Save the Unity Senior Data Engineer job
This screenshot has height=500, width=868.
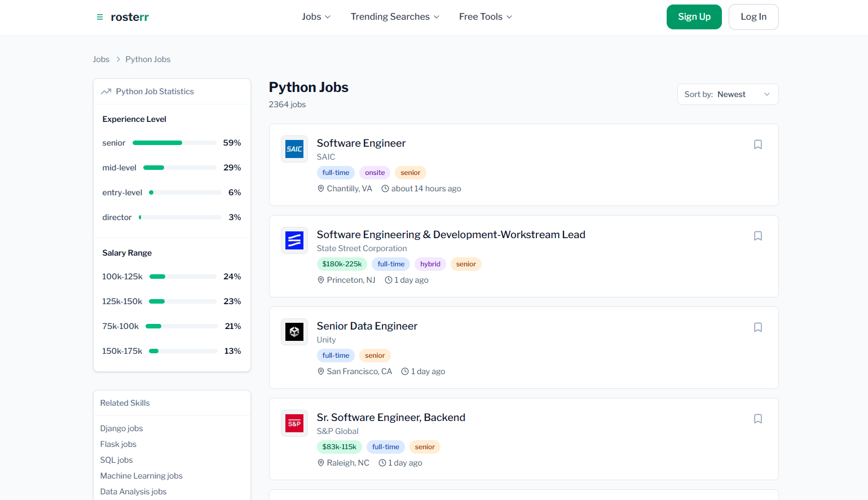(758, 327)
